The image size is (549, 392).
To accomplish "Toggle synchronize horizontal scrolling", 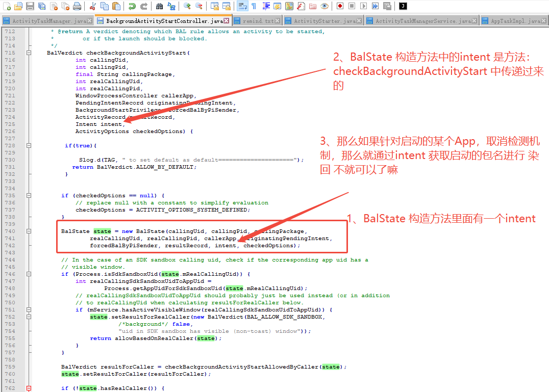I will [227, 6].
